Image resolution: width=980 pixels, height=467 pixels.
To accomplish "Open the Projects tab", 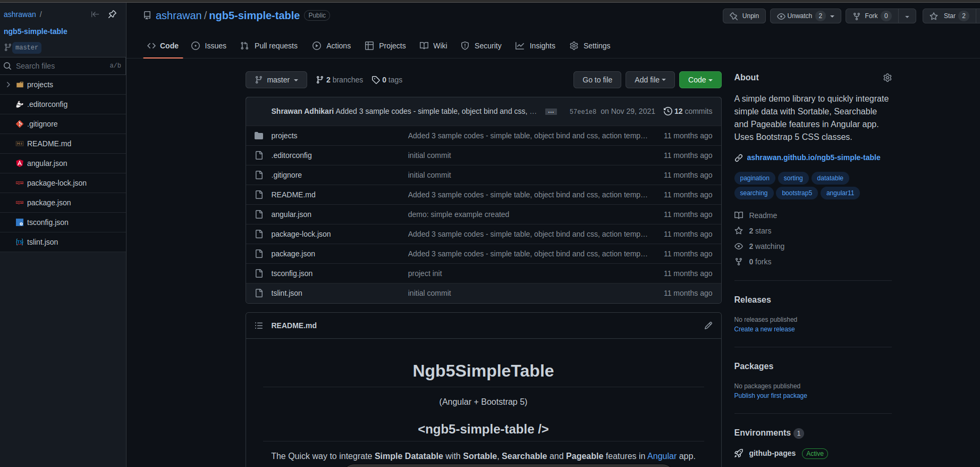I will click(x=385, y=46).
